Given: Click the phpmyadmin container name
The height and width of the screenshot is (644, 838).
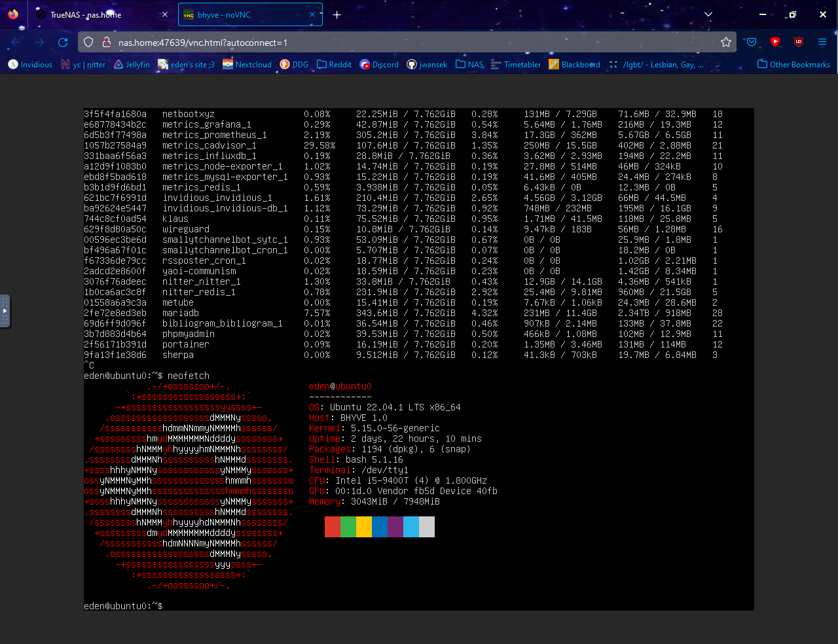Looking at the screenshot, I should [189, 334].
